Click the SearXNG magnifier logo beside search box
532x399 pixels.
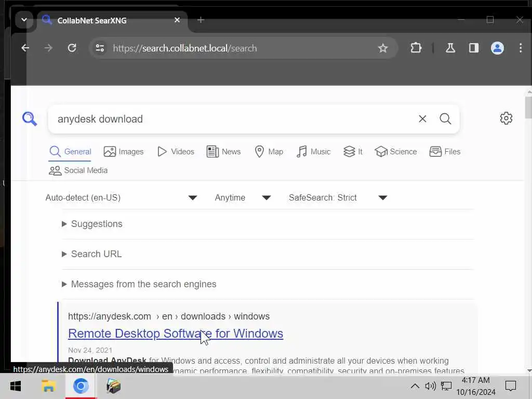[x=30, y=119]
